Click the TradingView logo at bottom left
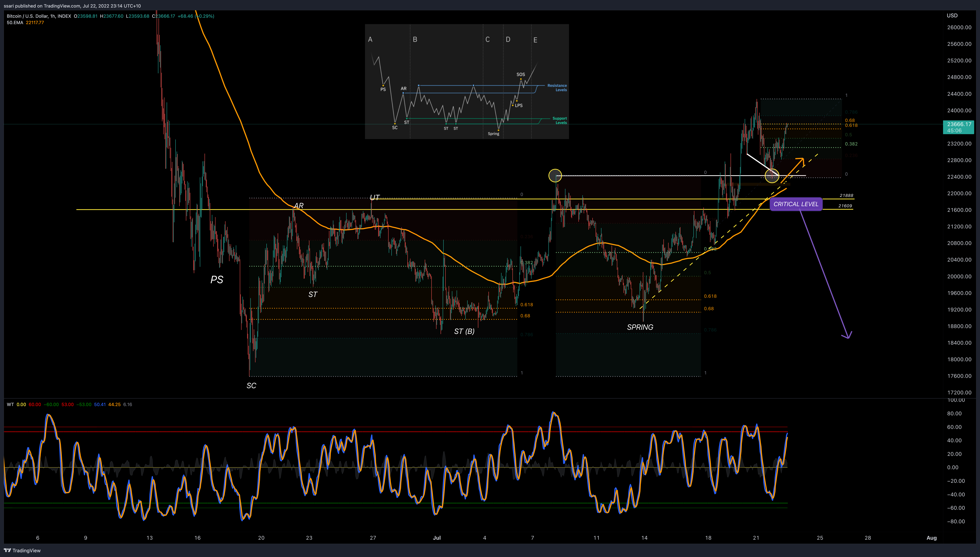The width and height of the screenshot is (980, 557). point(22,550)
